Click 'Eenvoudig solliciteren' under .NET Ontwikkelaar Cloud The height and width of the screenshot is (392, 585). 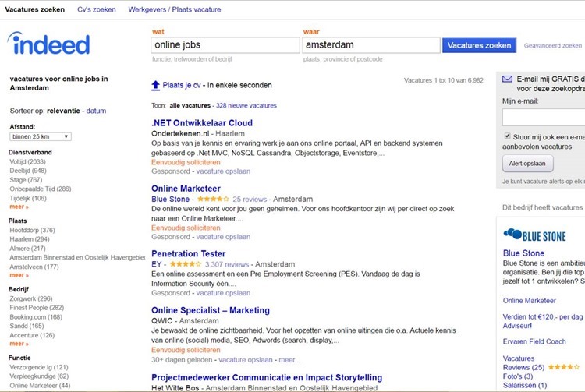click(x=186, y=162)
